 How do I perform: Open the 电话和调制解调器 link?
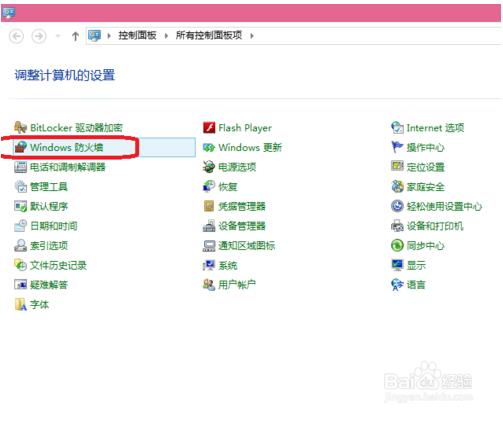[x=68, y=167]
